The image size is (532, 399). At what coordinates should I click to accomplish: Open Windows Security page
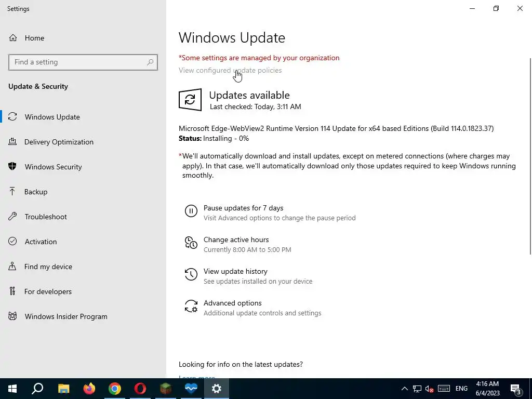pos(83,167)
